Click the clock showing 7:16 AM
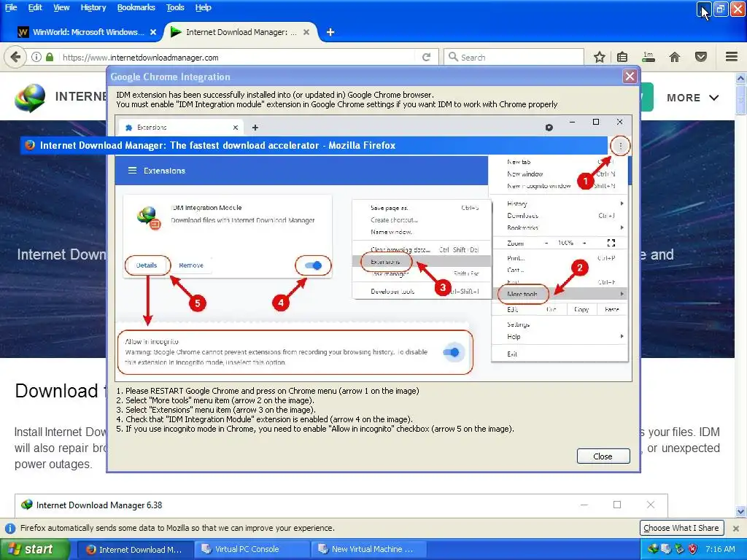 720,549
